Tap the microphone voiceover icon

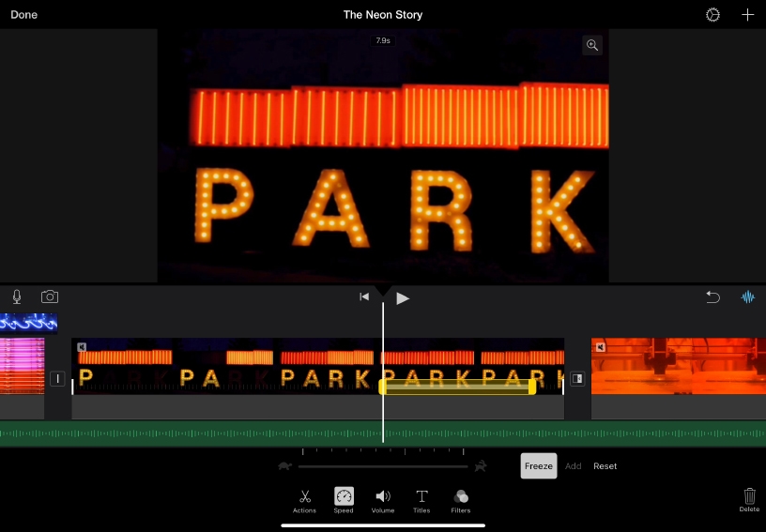tap(17, 297)
